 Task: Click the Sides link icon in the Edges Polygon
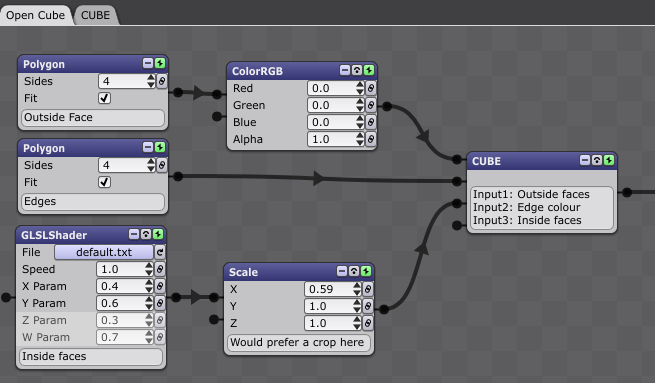click(x=162, y=165)
